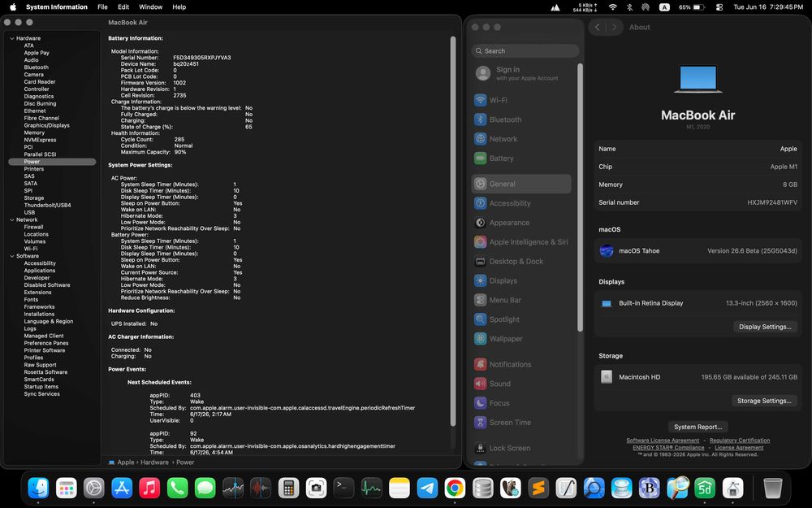This screenshot has height=508, width=812.
Task: Collapse the Software section in System Information
Action: (12, 256)
